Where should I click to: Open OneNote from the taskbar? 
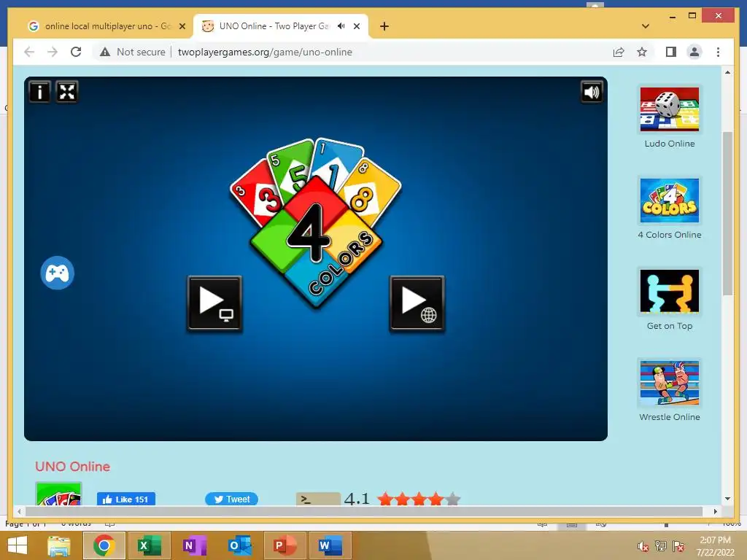[194, 545]
